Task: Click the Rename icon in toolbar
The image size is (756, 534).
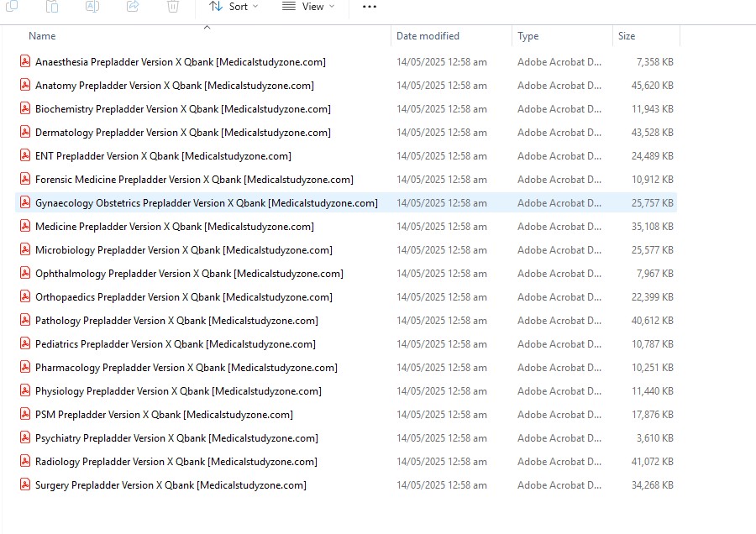Action: 92,6
